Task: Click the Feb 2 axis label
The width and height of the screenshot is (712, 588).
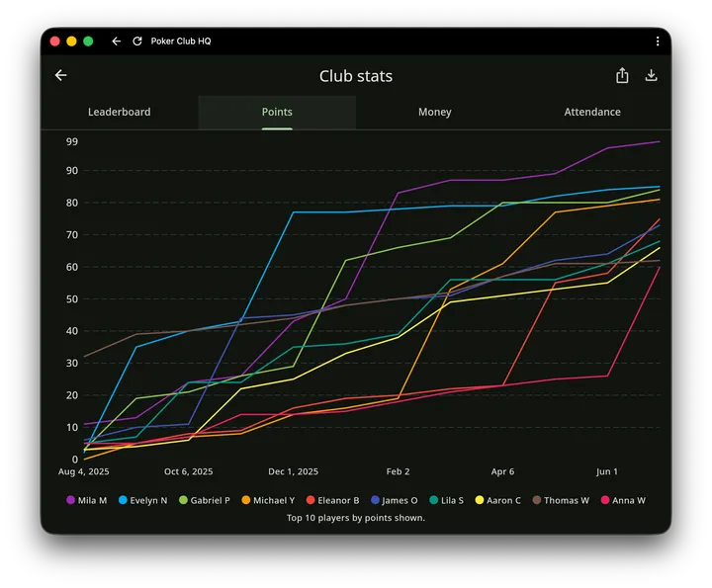Action: [398, 471]
